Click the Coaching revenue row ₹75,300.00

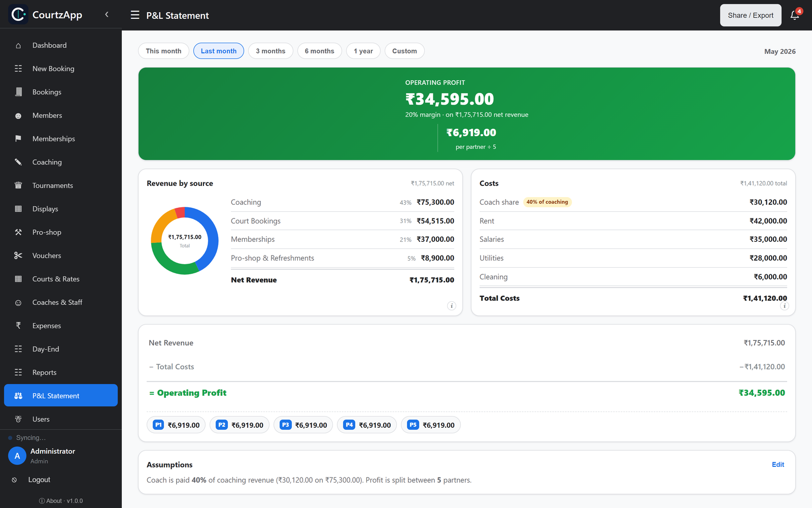click(343, 202)
